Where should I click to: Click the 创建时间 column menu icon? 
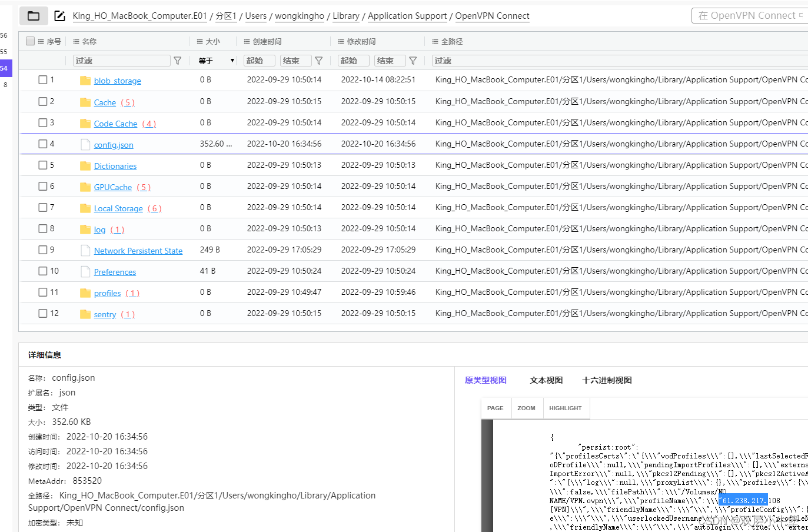pyautogui.click(x=247, y=42)
